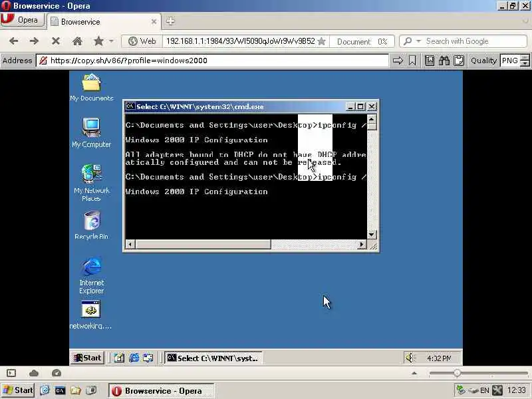Select My Network Places desktop icon
532x399 pixels.
click(x=91, y=182)
